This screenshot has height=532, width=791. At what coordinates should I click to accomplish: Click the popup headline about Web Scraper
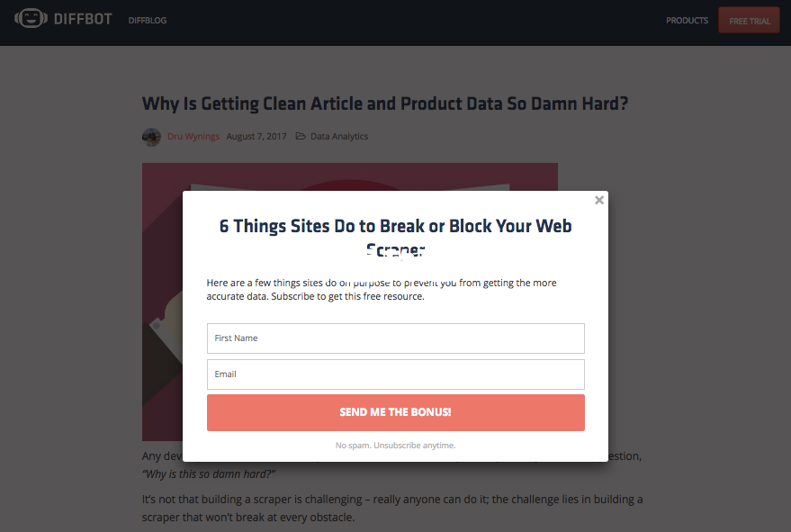pos(396,238)
